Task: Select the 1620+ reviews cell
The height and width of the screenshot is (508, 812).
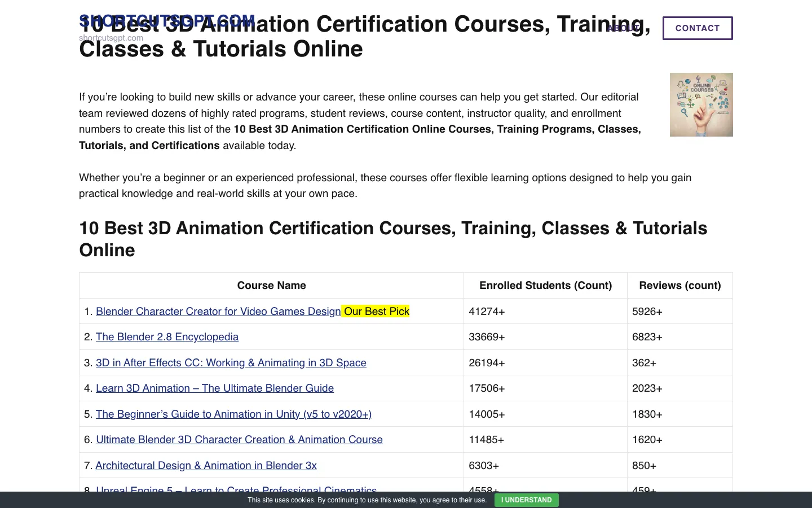Action: coord(680,440)
